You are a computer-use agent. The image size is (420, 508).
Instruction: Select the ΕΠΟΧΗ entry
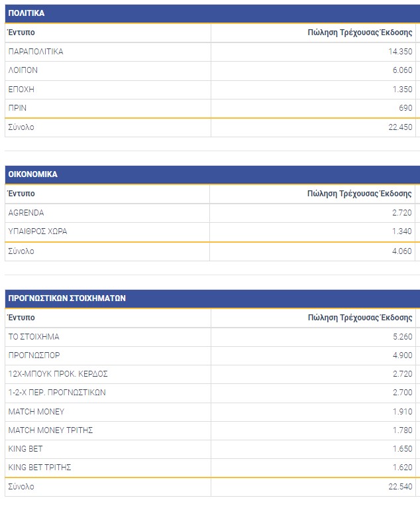click(21, 89)
